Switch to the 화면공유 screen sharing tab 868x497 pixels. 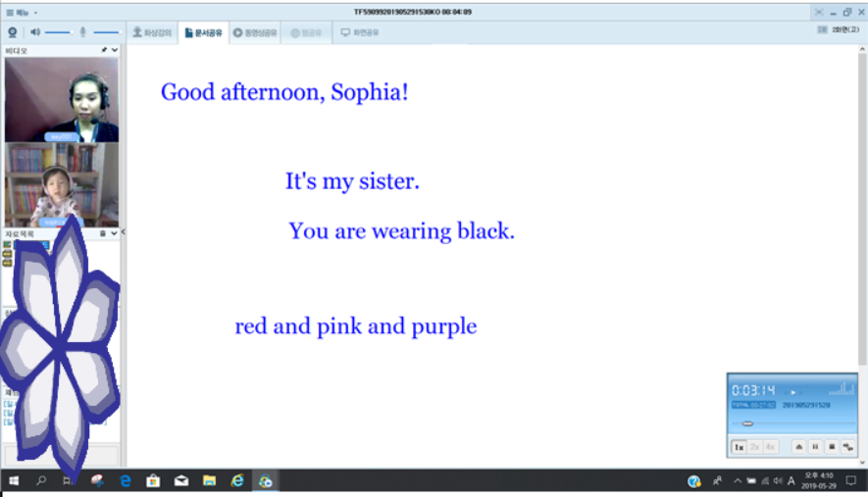(360, 32)
